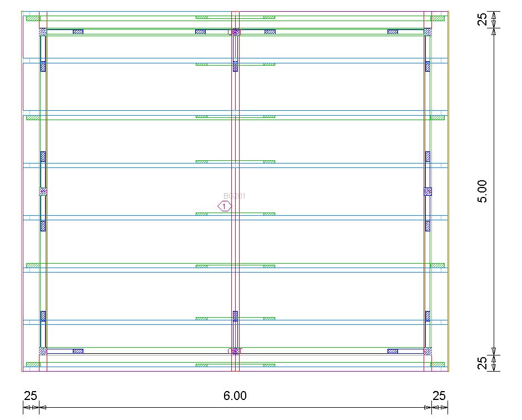Click the center column on the top wall
The height and width of the screenshot is (420, 522).
coord(235,32)
